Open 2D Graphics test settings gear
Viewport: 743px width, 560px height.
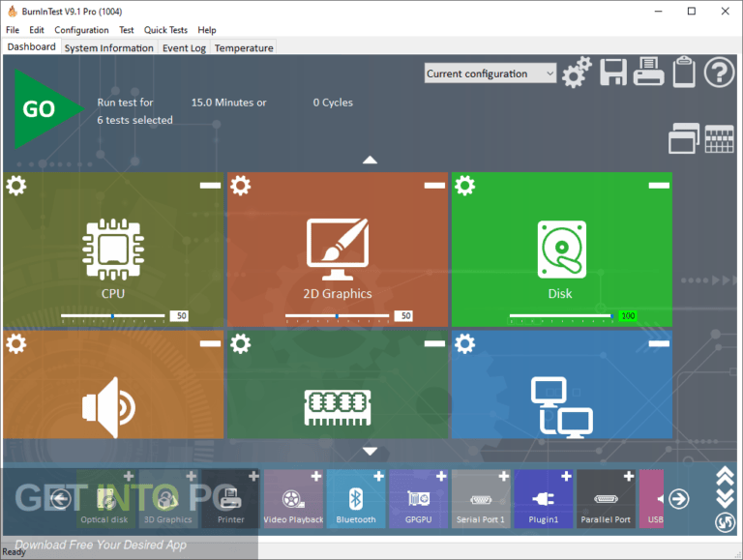click(x=240, y=186)
